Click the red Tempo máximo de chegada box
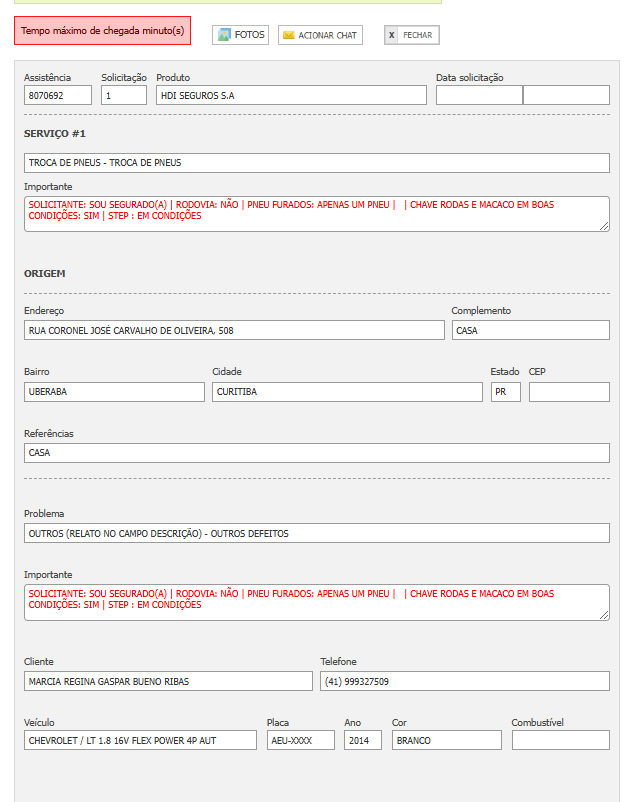Image resolution: width=633 pixels, height=802 pixels. point(102,31)
